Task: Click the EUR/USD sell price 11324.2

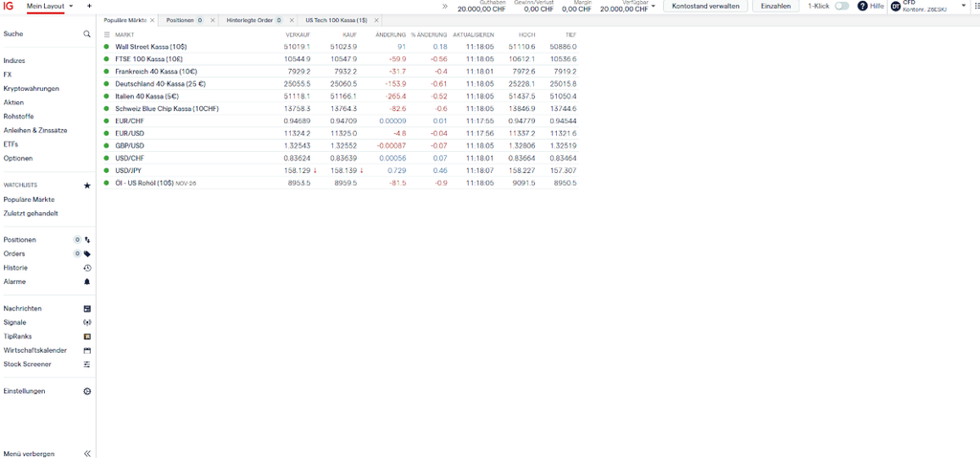Action: tap(297, 133)
